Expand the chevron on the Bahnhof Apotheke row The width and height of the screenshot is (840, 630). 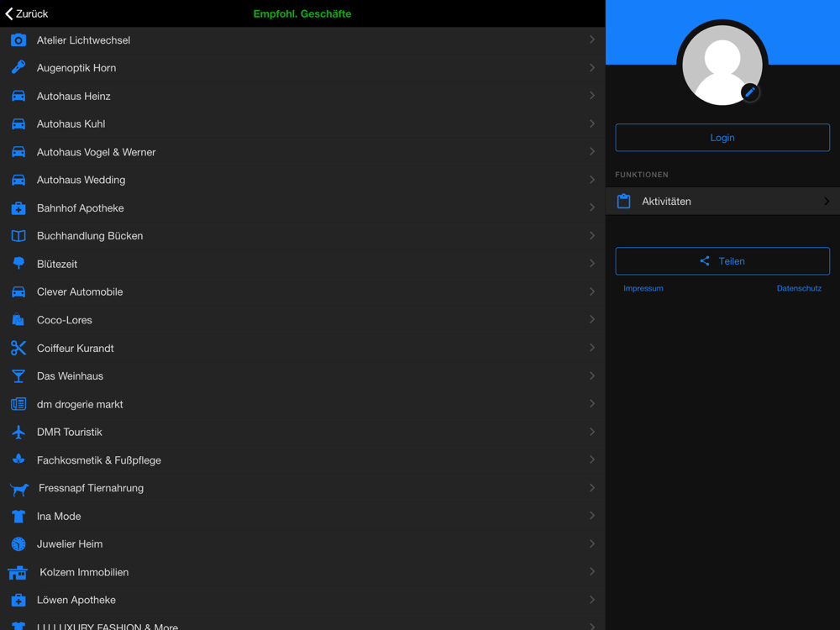pos(592,207)
